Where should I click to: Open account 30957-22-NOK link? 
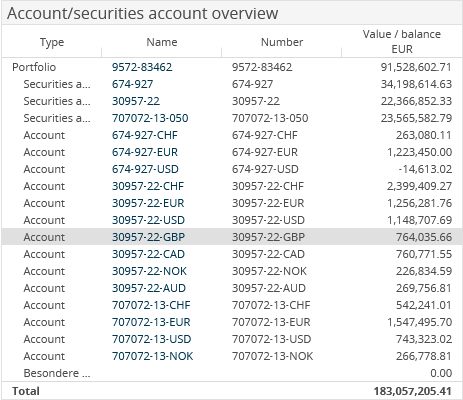tap(149, 271)
